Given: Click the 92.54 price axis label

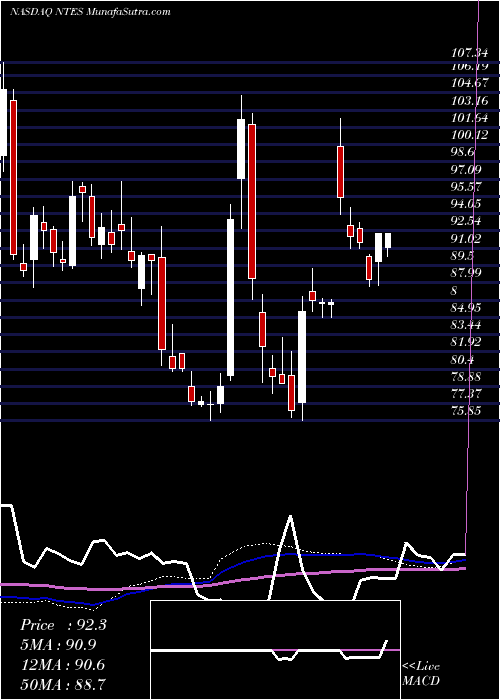Looking at the screenshot, I should [x=466, y=221].
